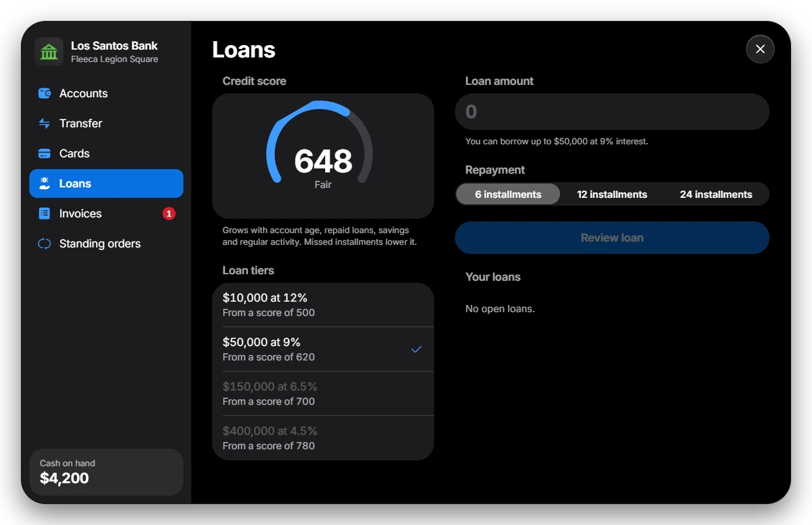Click the Loan amount label

coord(499,81)
